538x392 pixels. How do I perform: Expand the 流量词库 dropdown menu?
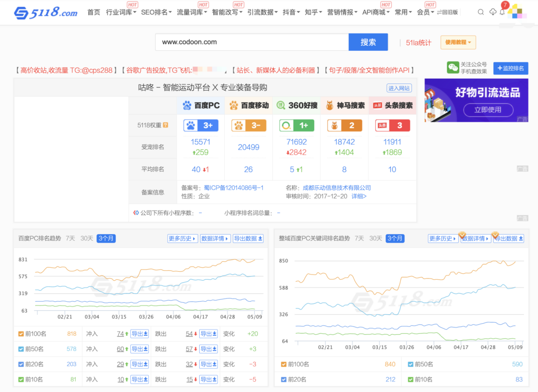[x=192, y=13]
